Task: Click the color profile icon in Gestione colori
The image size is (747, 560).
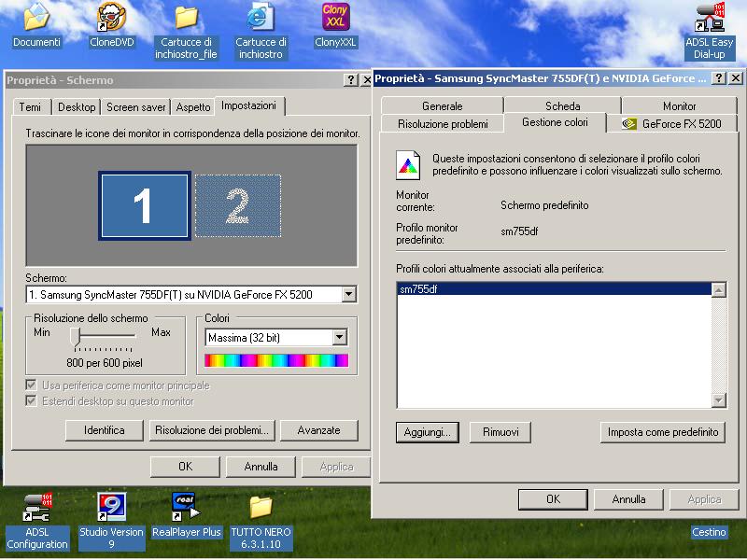Action: [408, 165]
